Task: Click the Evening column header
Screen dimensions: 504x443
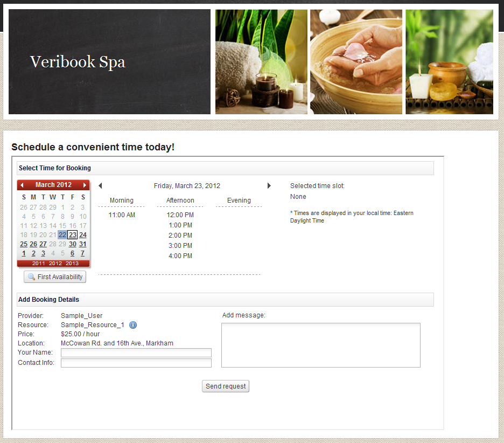Action: point(239,200)
